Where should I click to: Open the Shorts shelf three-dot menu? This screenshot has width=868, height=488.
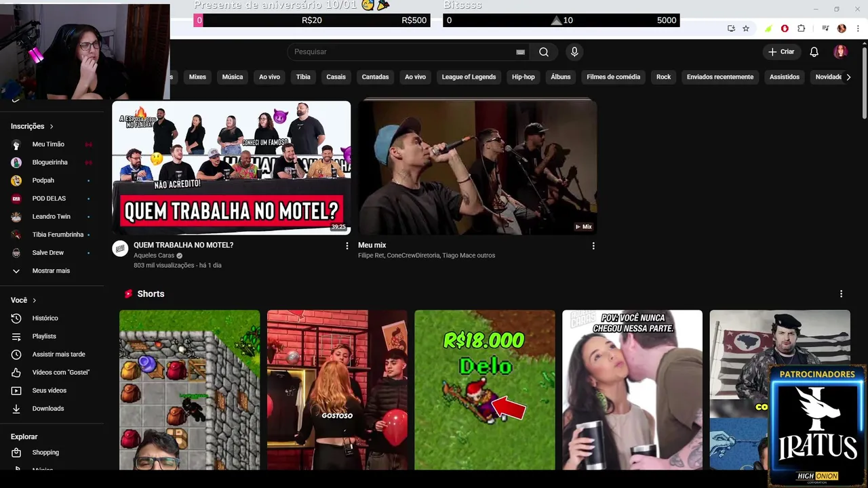pyautogui.click(x=841, y=294)
